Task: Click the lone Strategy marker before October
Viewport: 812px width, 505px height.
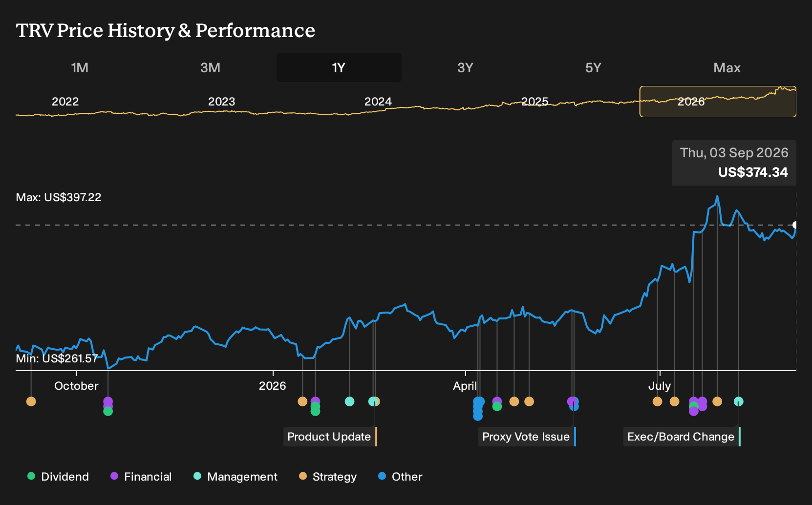Action: (31, 401)
